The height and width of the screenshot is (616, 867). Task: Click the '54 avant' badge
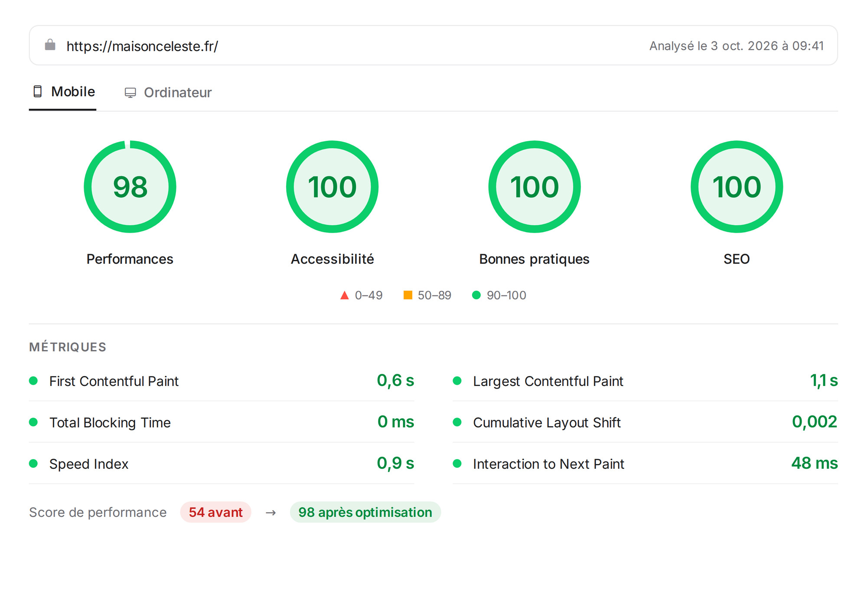pyautogui.click(x=216, y=512)
